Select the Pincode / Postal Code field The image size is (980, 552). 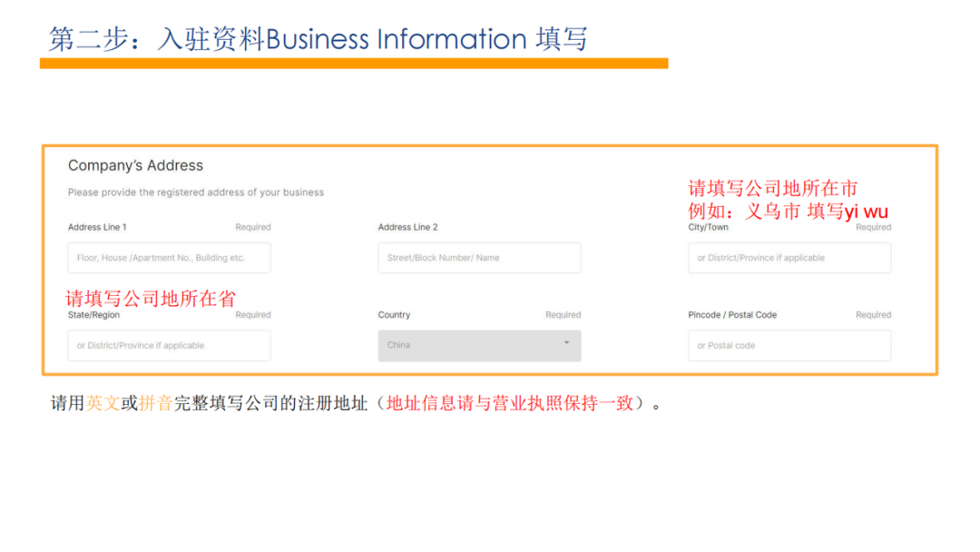point(789,346)
